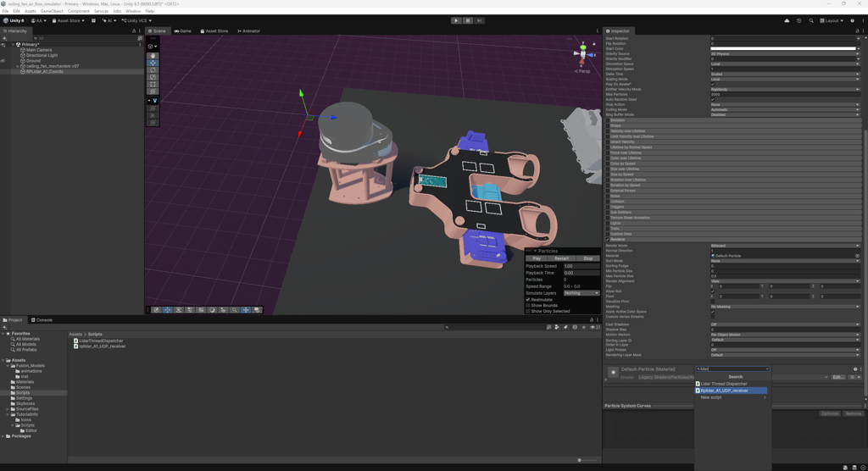
Task: Open the GameObject menu
Action: pos(52,11)
